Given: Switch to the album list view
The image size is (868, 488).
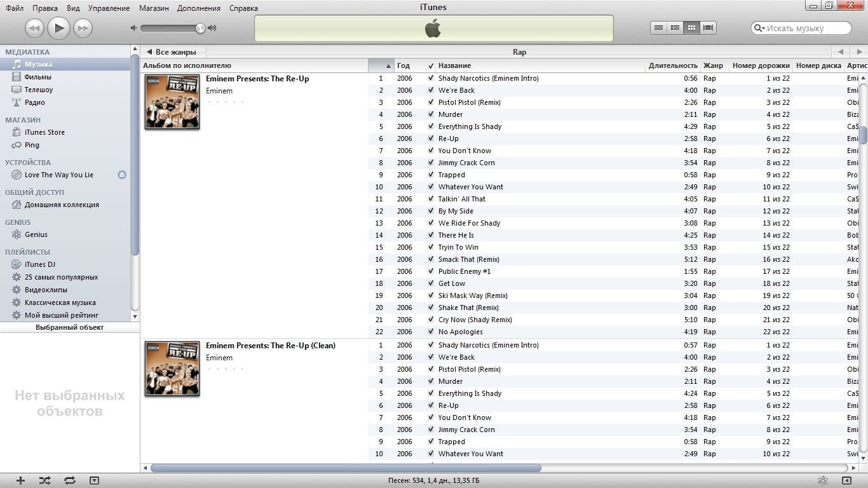Looking at the screenshot, I should tap(675, 28).
